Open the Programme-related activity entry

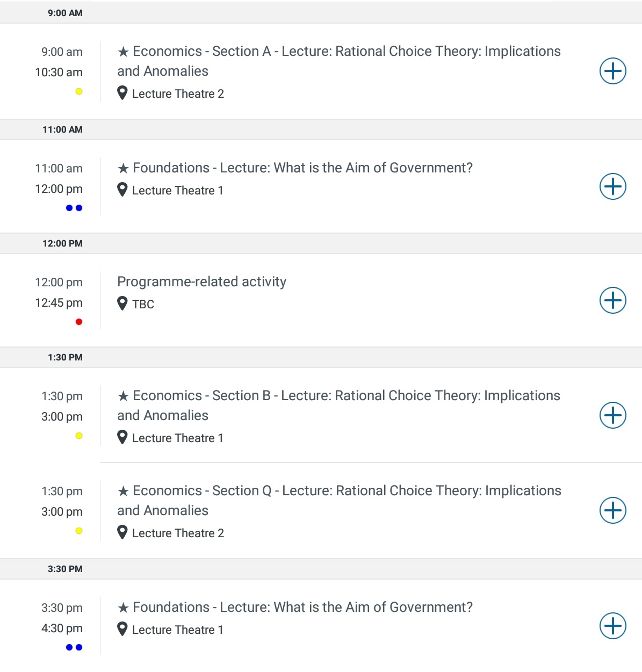[201, 281]
